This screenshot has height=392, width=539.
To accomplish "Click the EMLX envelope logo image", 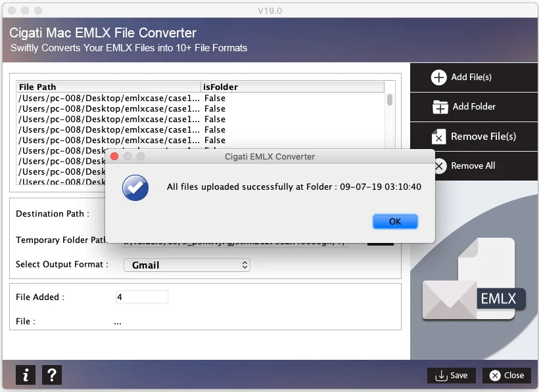I will pos(474,280).
